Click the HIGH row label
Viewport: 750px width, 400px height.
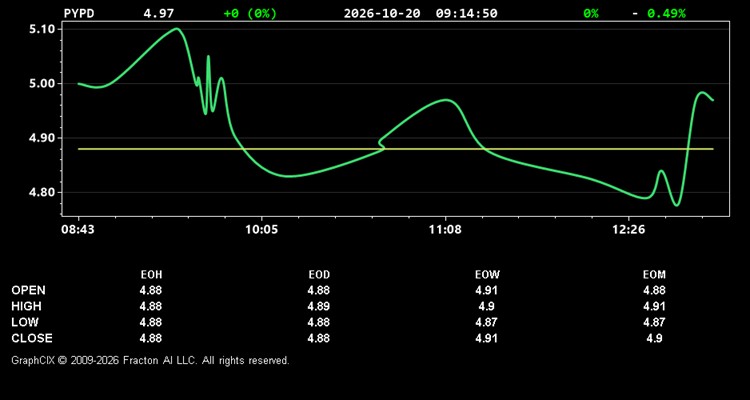[26, 306]
